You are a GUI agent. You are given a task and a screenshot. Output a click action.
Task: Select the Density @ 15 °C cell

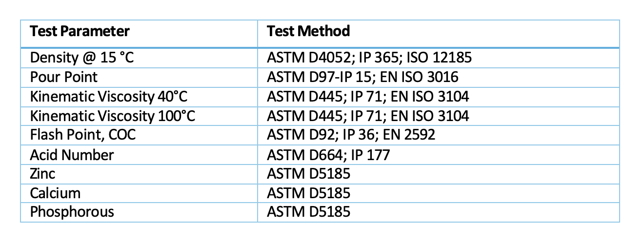click(x=81, y=58)
